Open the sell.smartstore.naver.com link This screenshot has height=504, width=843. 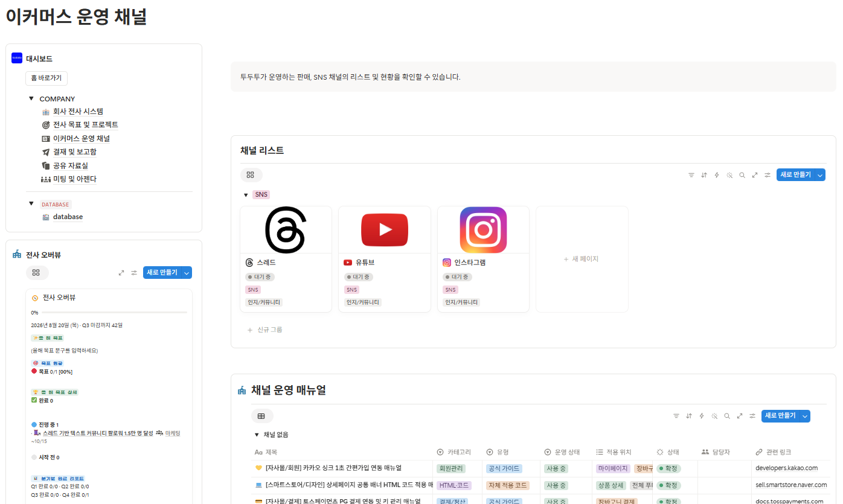[791, 485]
